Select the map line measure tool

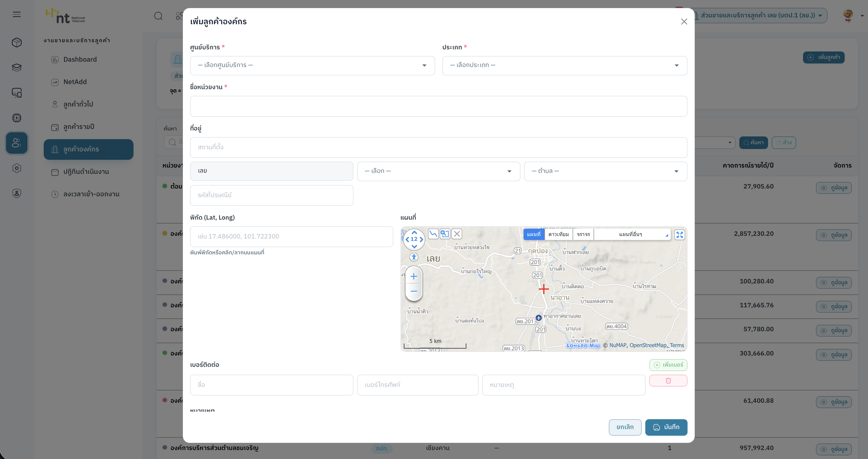[433, 234]
